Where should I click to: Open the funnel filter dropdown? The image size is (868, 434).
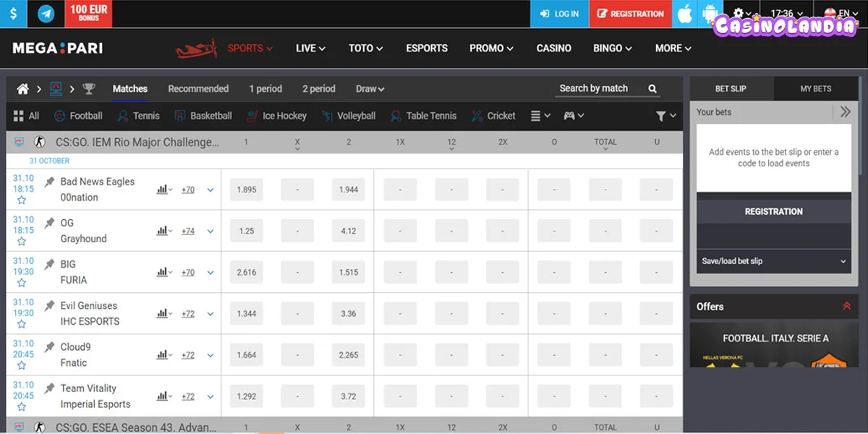665,116
